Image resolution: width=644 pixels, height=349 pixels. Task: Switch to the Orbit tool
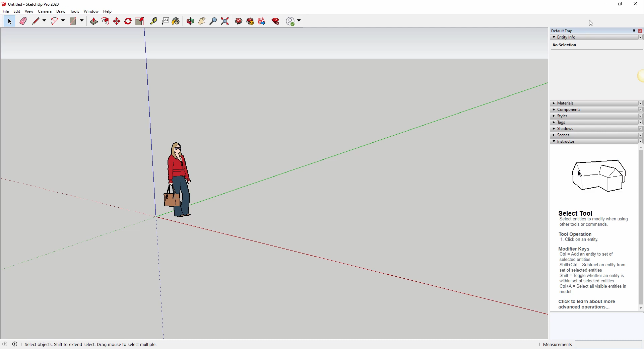190,21
